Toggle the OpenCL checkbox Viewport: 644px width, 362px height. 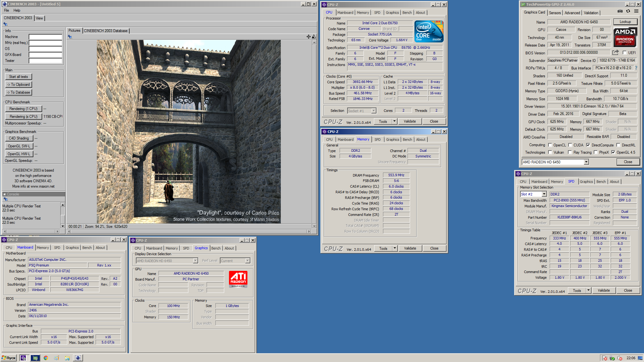pos(550,145)
